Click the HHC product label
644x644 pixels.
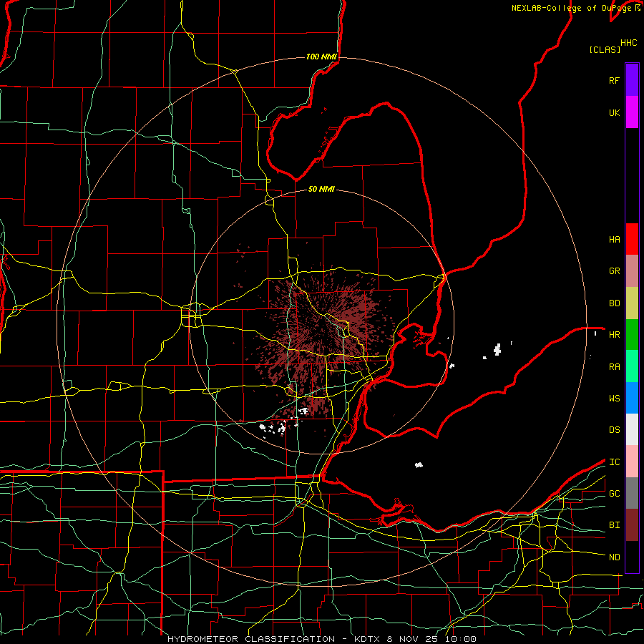629,43
